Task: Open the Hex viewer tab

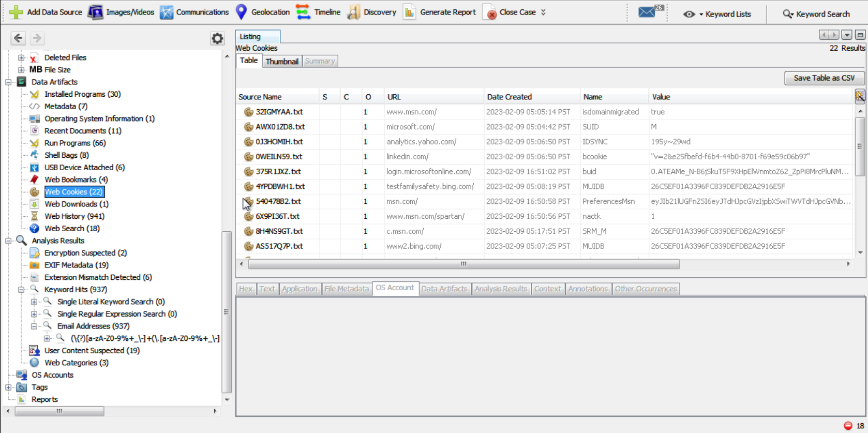Action: click(246, 289)
